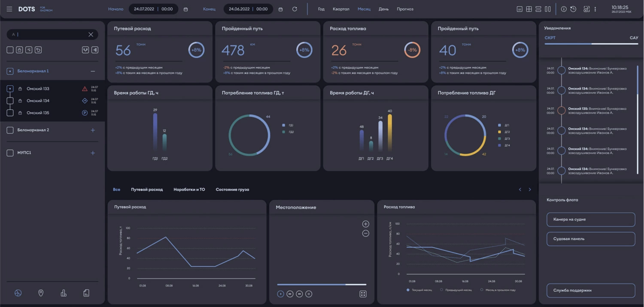Expand the МУПС1 group
Screen dimensions: 644x307
[x=93, y=153]
